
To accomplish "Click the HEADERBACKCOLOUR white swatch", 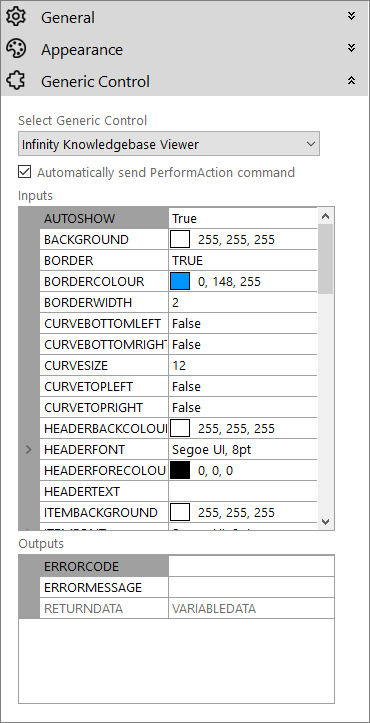I will click(x=180, y=429).
